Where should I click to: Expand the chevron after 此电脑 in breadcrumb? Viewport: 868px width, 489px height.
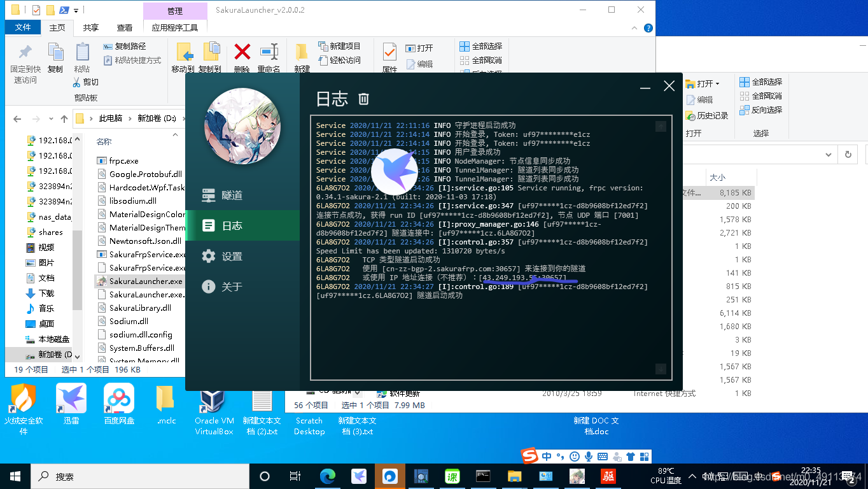[129, 118]
